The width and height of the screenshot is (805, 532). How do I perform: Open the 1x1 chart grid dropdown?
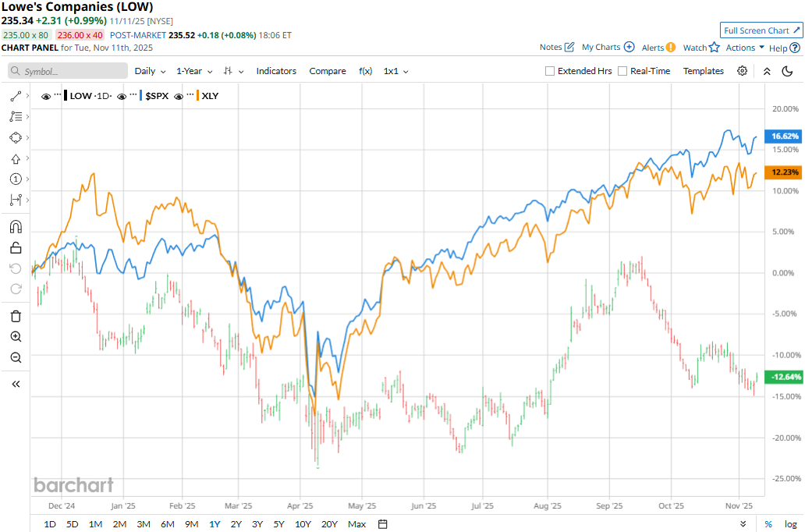395,72
